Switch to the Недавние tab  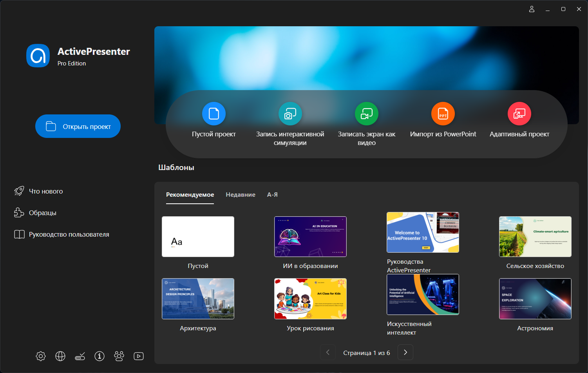[241, 195]
